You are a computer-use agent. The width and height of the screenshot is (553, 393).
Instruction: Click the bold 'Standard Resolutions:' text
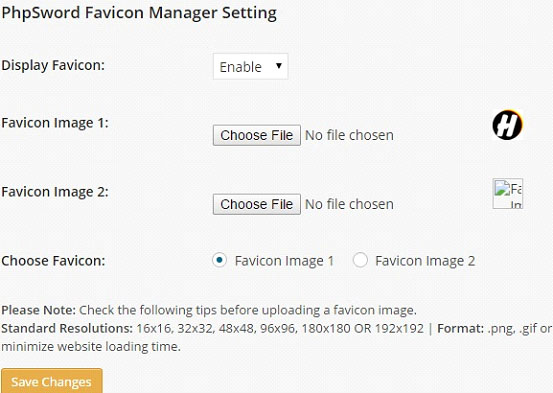click(x=67, y=328)
